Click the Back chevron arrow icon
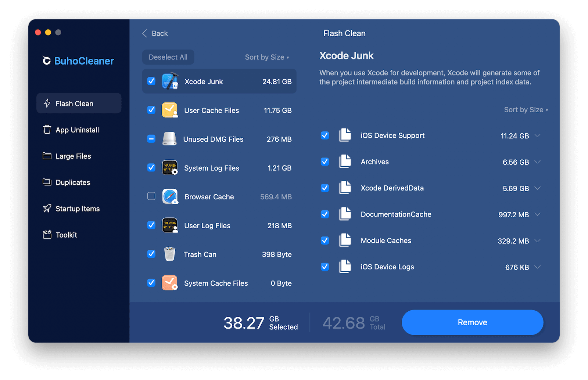This screenshot has width=588, height=380. 144,33
